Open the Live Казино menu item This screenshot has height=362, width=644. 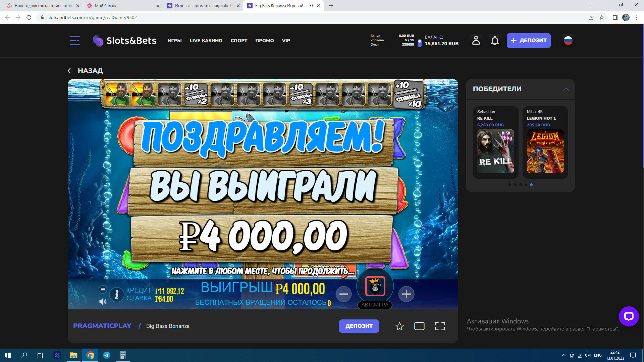(x=206, y=41)
